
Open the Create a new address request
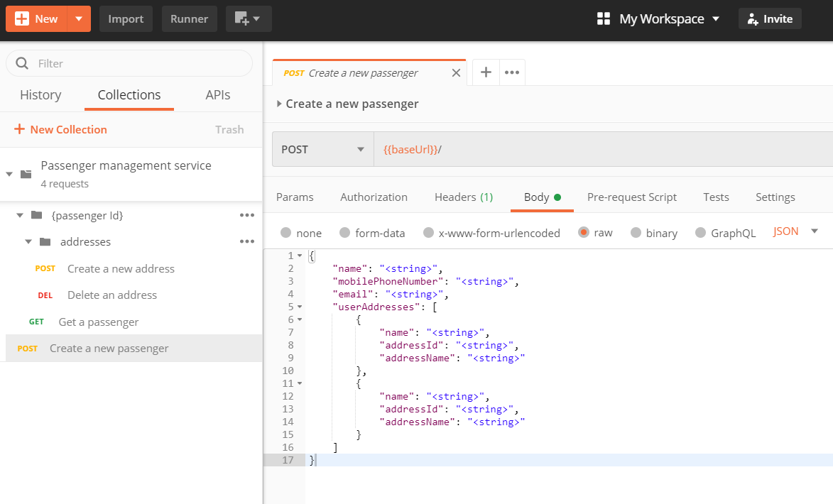[x=121, y=269]
